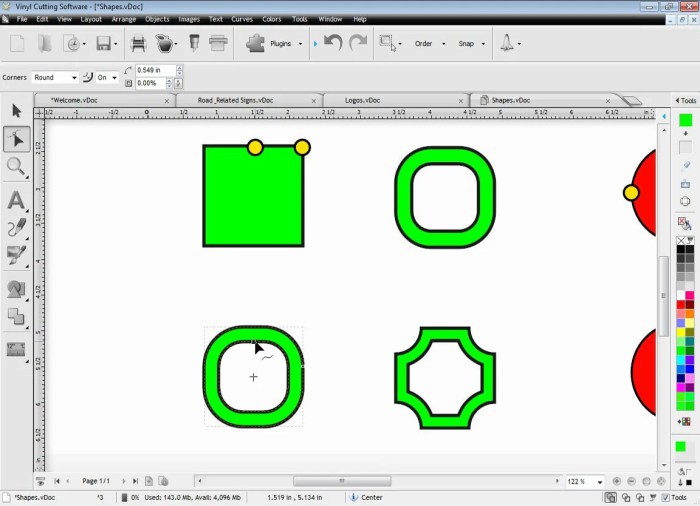Select the Text tool
Viewport: 700px width, 506px height.
(17, 200)
